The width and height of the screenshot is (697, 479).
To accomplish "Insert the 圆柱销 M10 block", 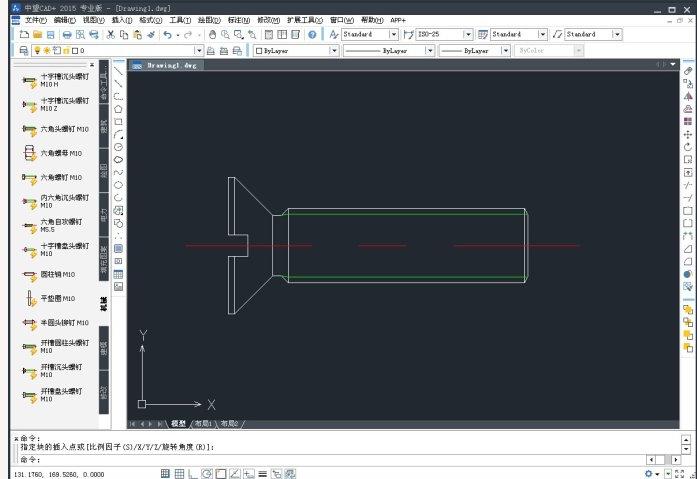I will [x=49, y=275].
